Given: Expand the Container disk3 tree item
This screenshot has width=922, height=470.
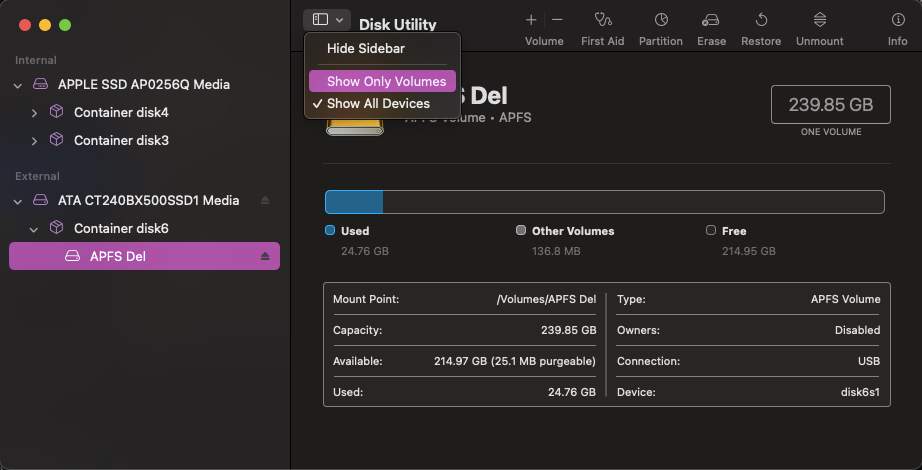Looking at the screenshot, I should pos(35,140).
